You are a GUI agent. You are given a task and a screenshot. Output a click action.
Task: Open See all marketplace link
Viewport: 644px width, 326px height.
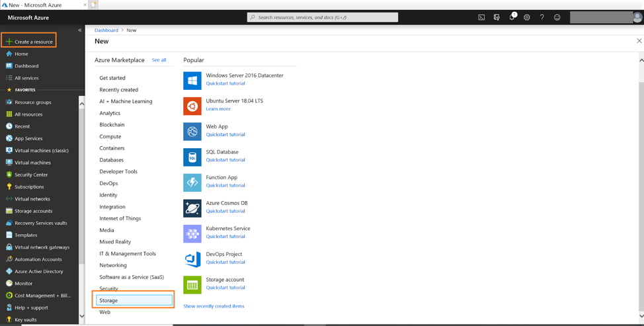tap(159, 60)
